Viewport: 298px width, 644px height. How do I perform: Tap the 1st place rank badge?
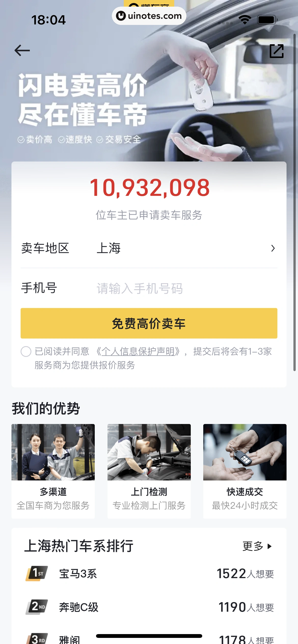tap(37, 573)
